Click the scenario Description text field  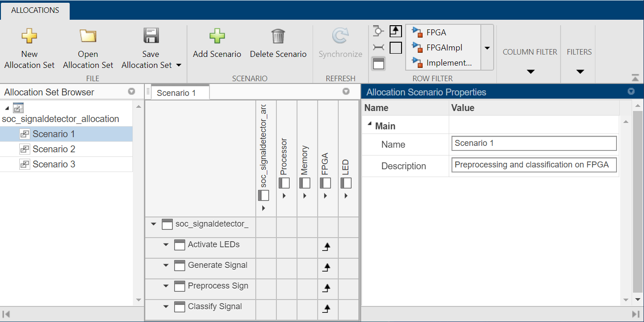pyautogui.click(x=534, y=165)
